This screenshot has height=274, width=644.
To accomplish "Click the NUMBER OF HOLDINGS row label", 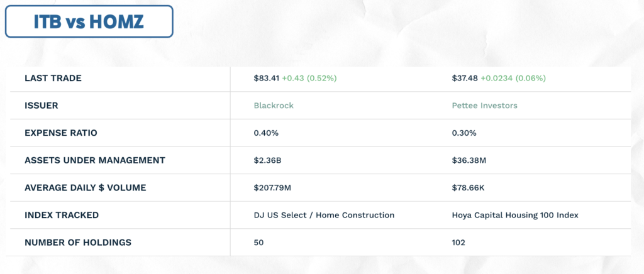I will point(78,243).
